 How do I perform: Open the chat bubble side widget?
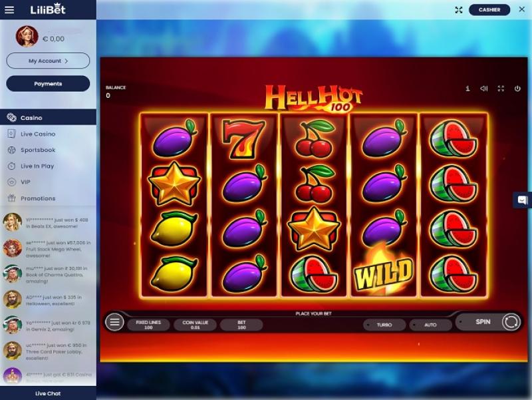[x=522, y=200]
